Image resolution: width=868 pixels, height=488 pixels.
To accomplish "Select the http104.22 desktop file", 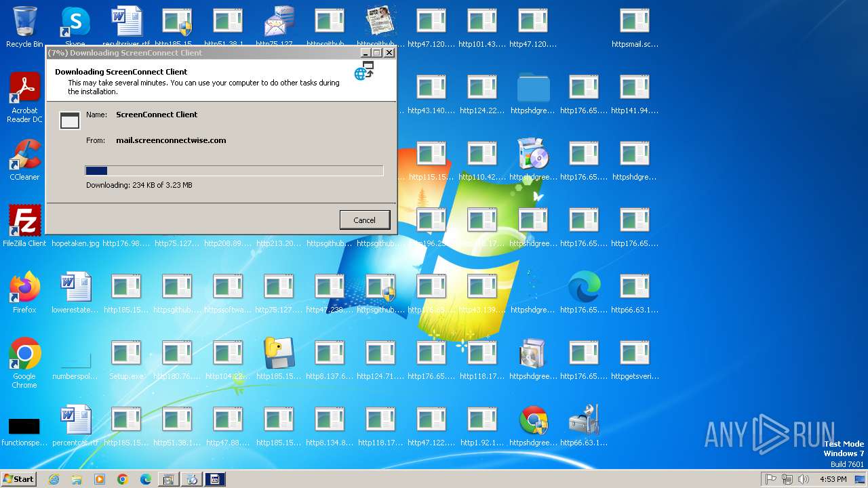I will (x=228, y=359).
